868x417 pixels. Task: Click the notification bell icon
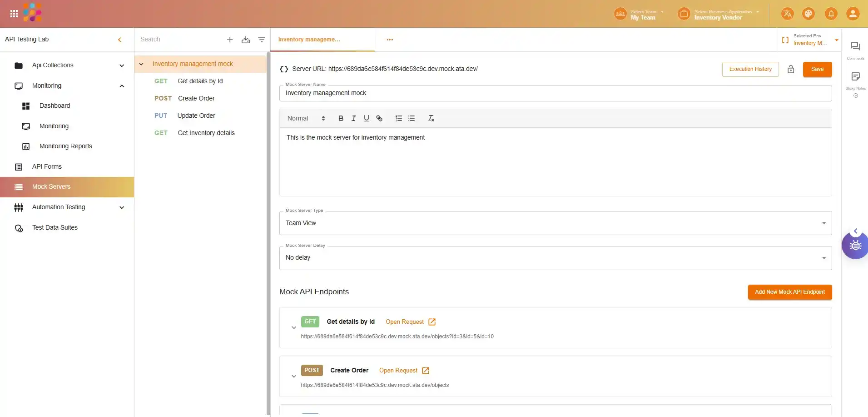click(831, 14)
